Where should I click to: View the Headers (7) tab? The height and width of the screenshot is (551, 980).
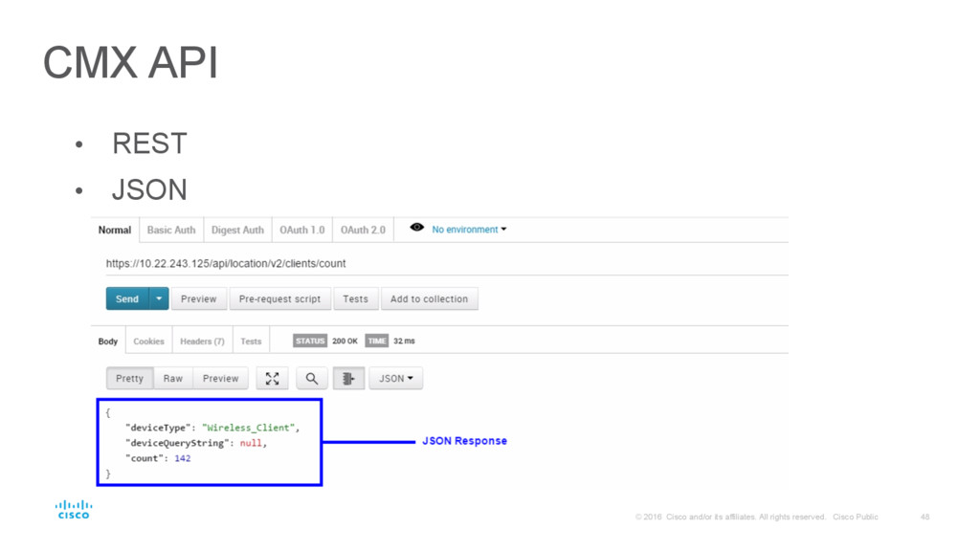(x=203, y=342)
